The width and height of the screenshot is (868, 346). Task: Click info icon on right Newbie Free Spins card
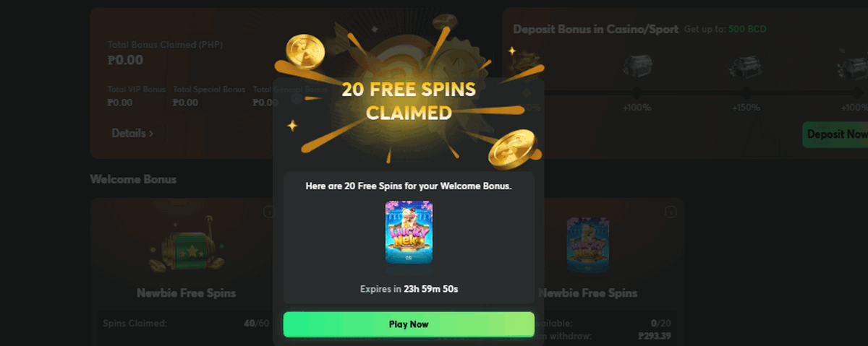click(x=671, y=212)
